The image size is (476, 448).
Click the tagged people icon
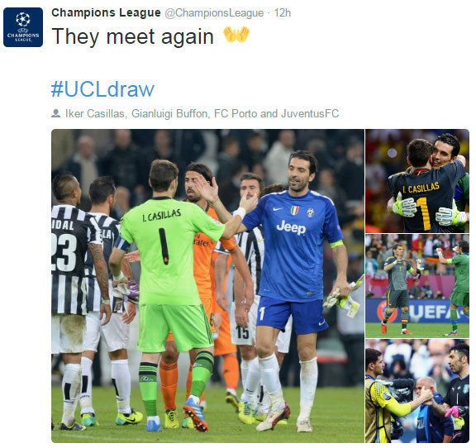[x=56, y=113]
